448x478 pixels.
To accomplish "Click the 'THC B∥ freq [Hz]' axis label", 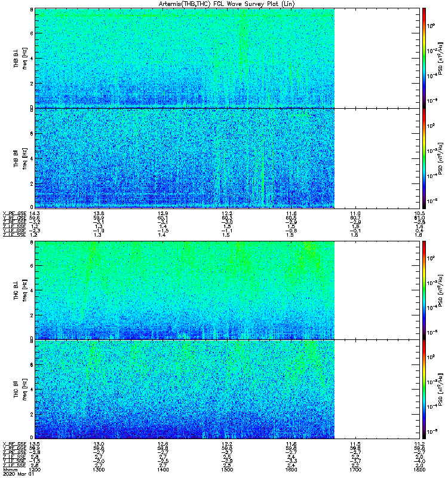I will [x=20, y=390].
